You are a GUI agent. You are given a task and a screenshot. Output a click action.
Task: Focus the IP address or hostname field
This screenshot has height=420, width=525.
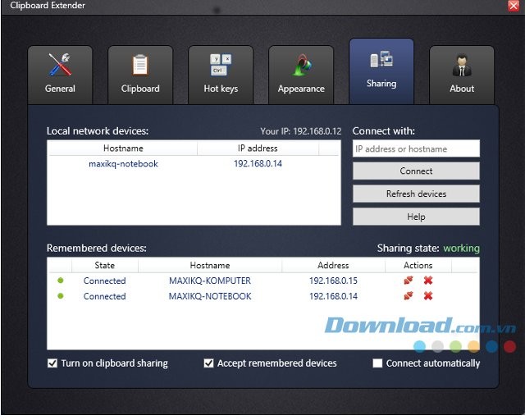click(416, 148)
